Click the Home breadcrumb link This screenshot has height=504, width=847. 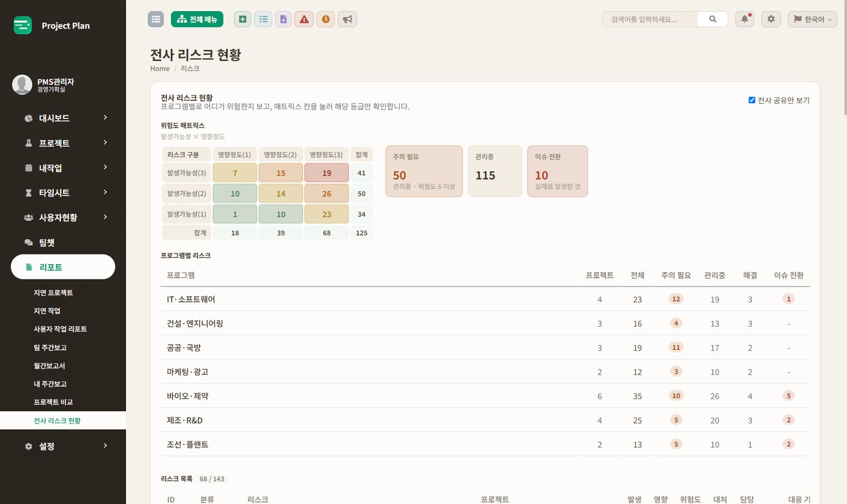160,69
